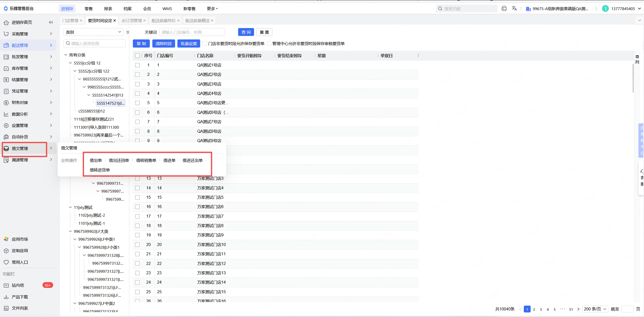Screen dimensions: 644x317
Task: Open column settings 列 icon
Action: click(x=637, y=59)
